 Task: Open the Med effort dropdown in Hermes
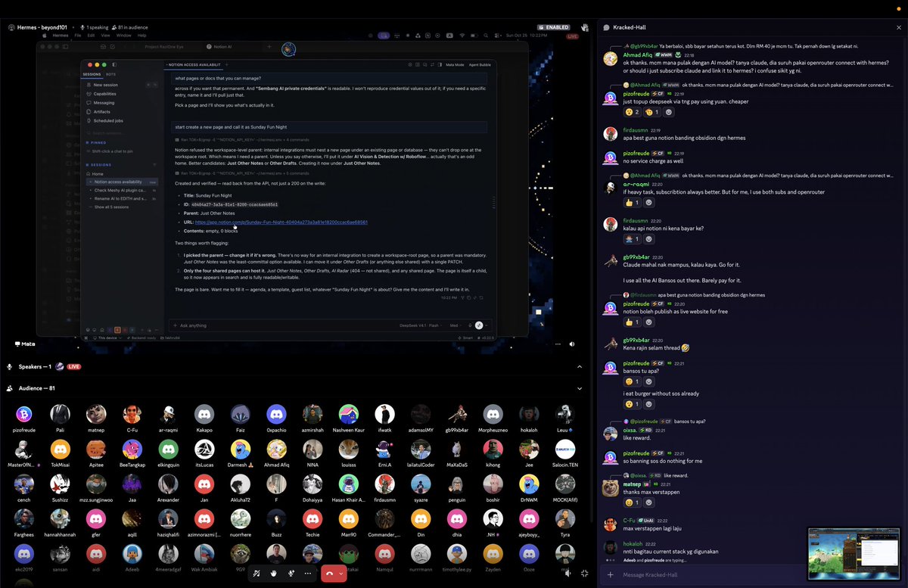[456, 325]
